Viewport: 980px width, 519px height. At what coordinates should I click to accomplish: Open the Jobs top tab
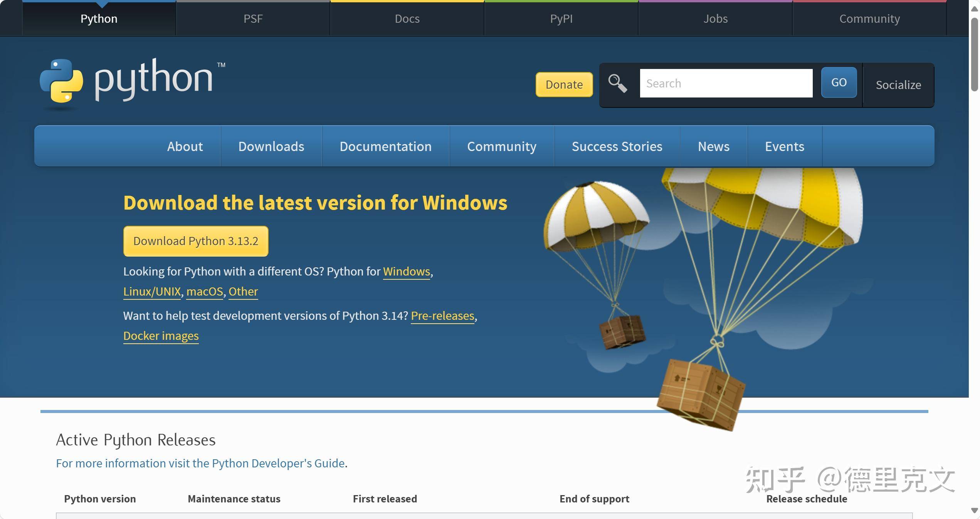pyautogui.click(x=715, y=18)
